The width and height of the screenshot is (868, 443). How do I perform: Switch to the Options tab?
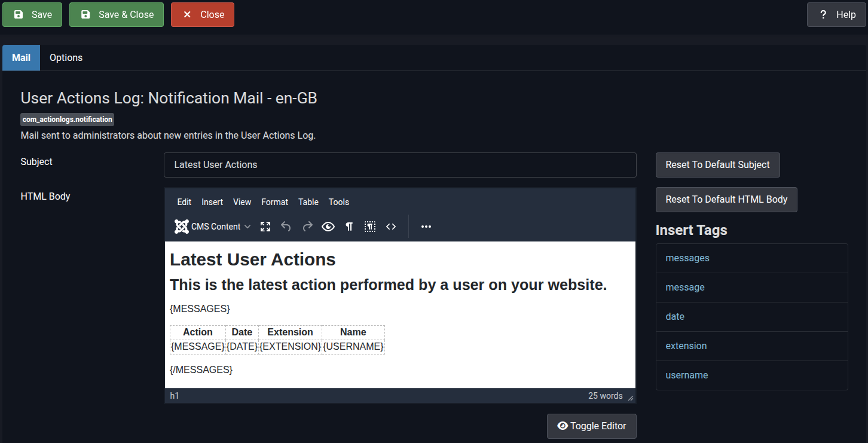[66, 57]
